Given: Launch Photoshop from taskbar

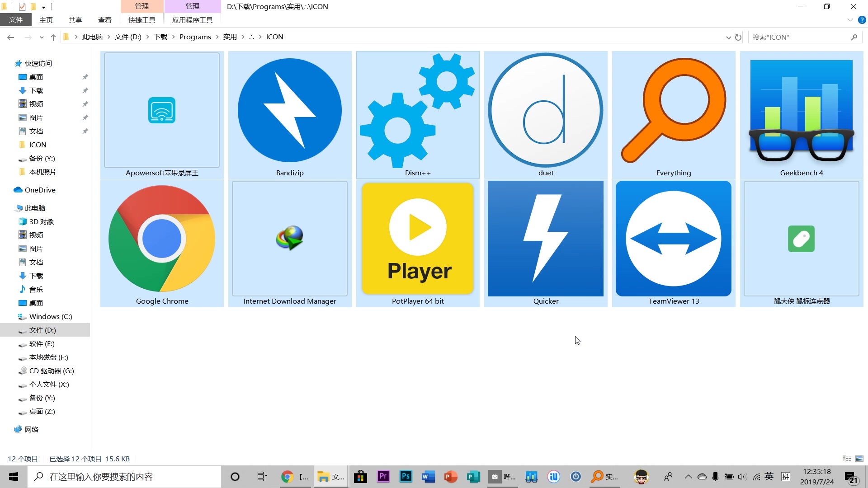Looking at the screenshot, I should point(406,477).
